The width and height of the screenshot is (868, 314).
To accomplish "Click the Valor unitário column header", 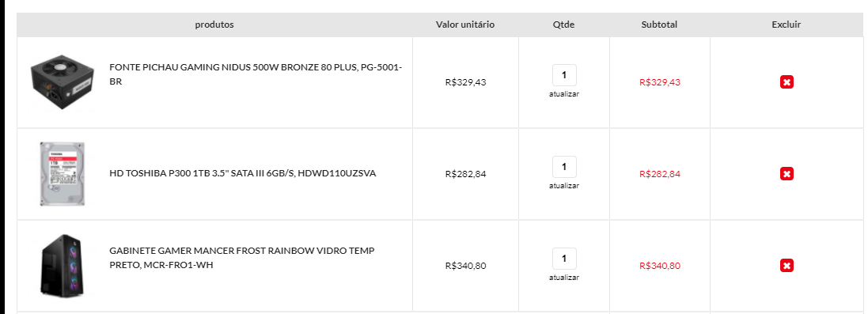I will tap(465, 25).
